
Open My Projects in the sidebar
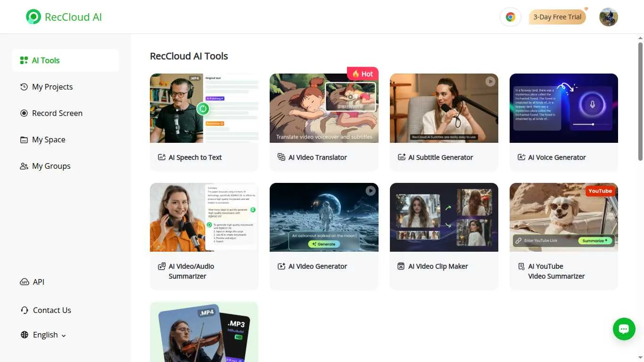coord(66,87)
